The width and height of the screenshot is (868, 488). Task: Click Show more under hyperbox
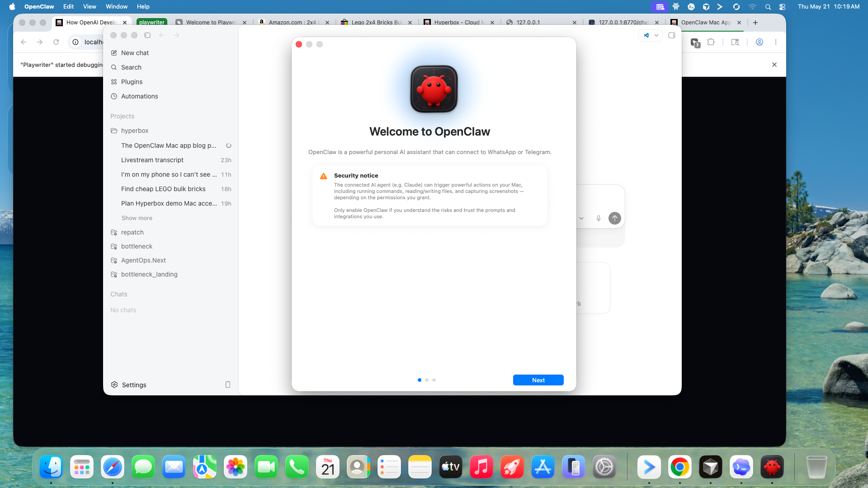137,218
